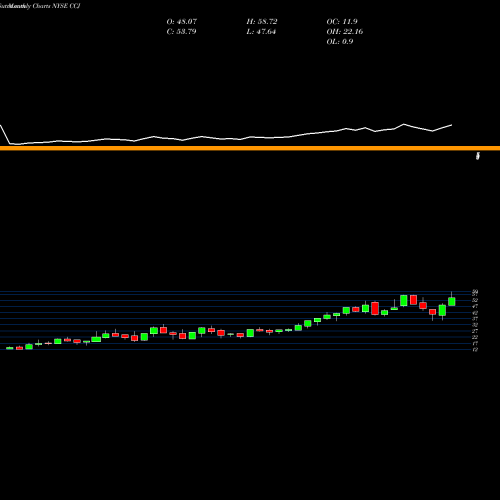Click the 22 price axis label
The width and height of the screenshot is (500, 500).
[x=475, y=337]
